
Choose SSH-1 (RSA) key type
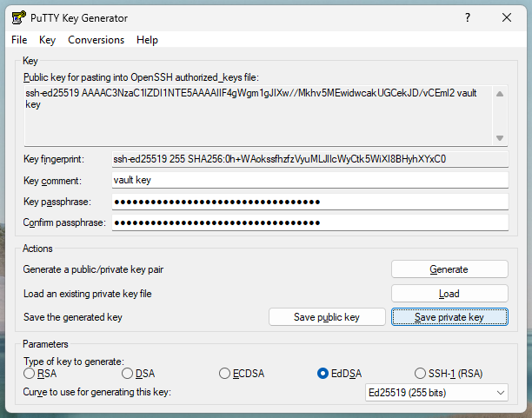point(422,374)
